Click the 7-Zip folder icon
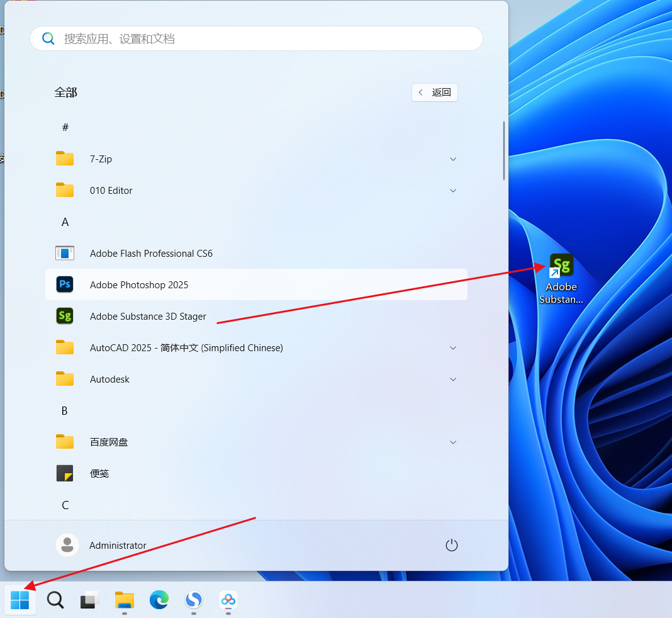 pos(65,159)
